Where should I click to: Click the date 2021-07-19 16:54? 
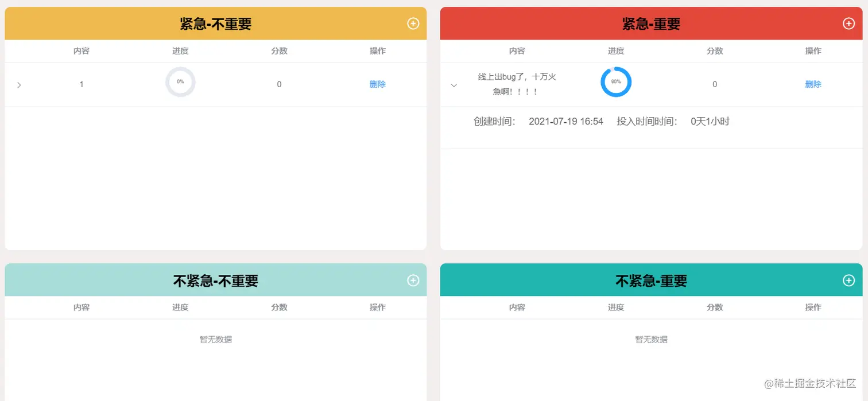pos(566,122)
